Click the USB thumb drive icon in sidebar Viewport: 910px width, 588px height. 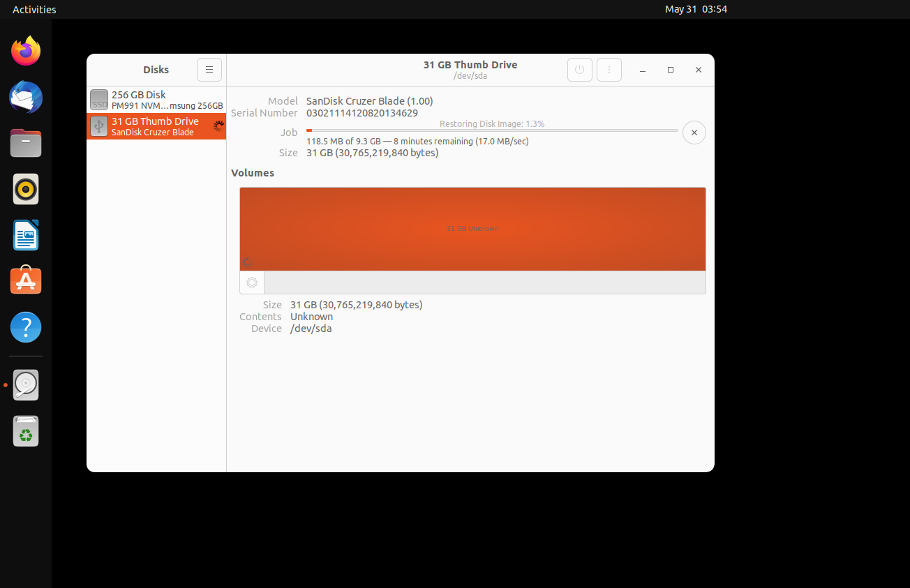(99, 126)
